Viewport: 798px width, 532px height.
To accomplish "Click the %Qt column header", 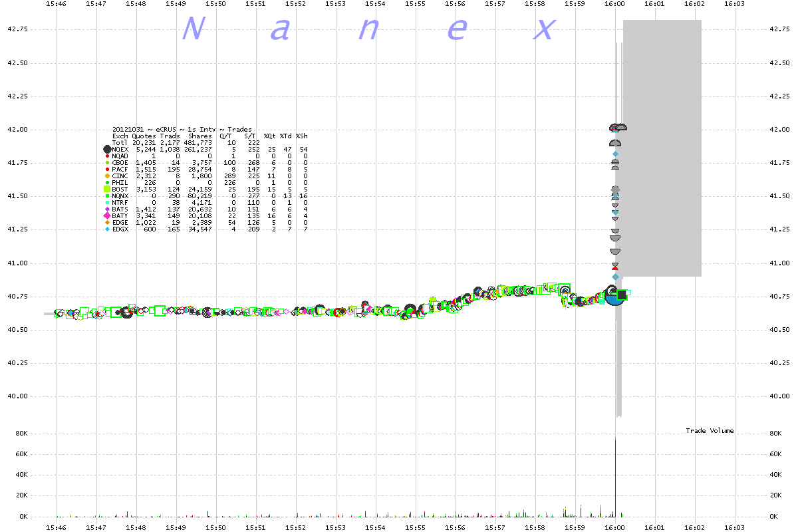I will (270, 136).
